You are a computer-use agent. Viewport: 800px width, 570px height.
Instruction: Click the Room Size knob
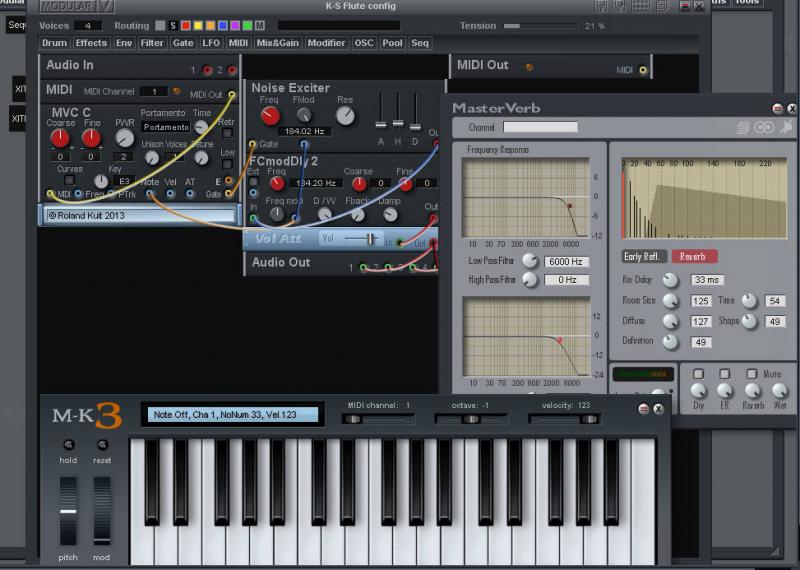(670, 301)
